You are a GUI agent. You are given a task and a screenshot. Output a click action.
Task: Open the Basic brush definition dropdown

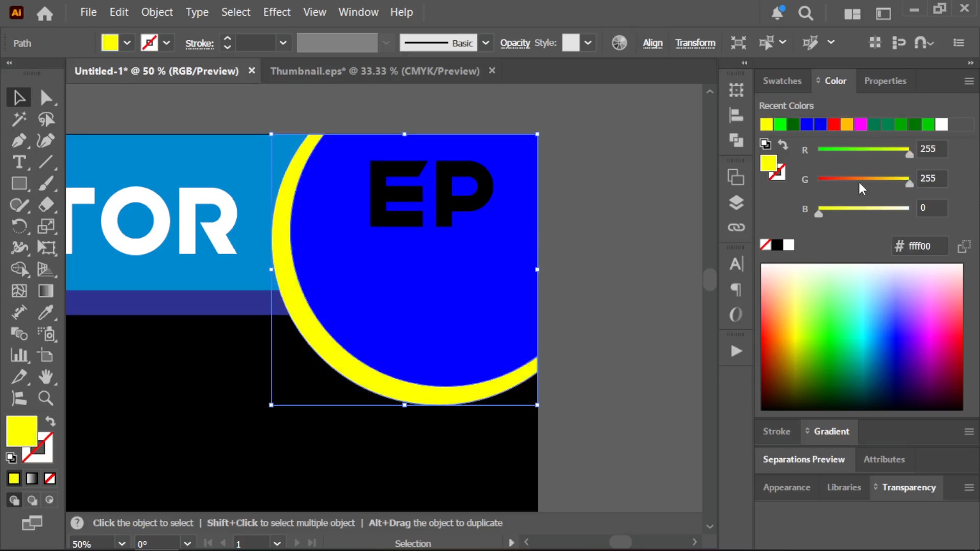pyautogui.click(x=486, y=43)
